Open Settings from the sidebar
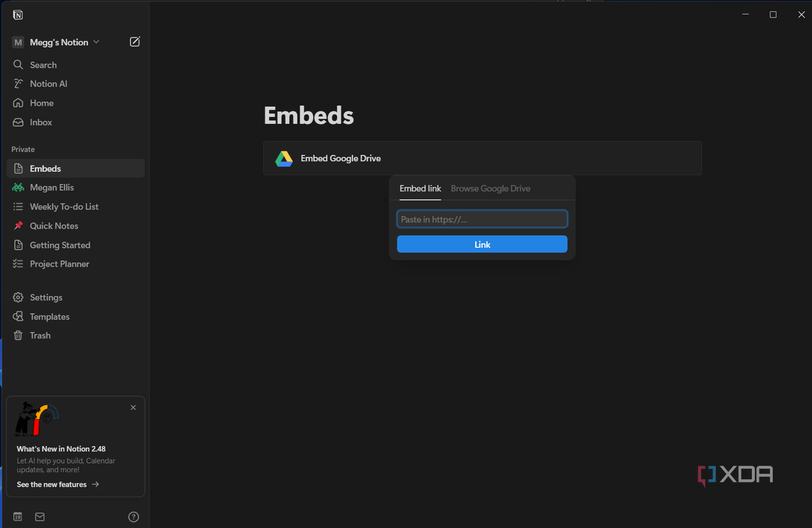The width and height of the screenshot is (812, 528). (76, 298)
